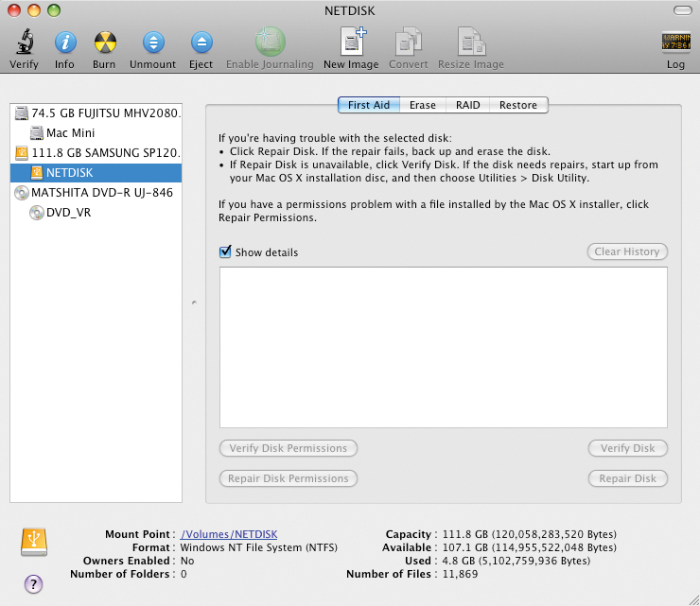The width and height of the screenshot is (700, 606).
Task: Open the Info toolbar icon
Action: click(x=64, y=43)
